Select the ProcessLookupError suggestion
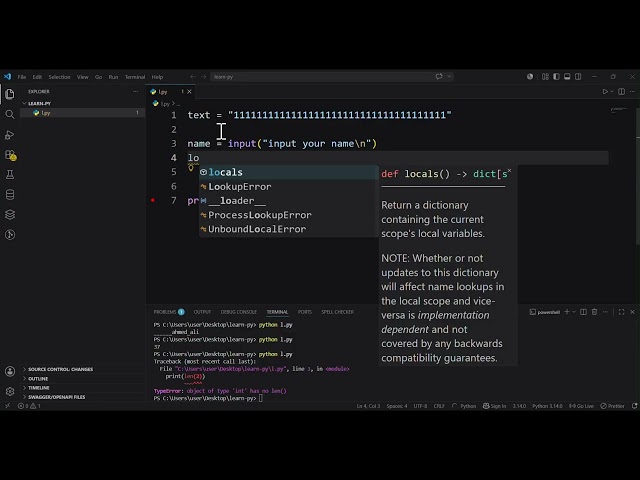 [x=289, y=215]
